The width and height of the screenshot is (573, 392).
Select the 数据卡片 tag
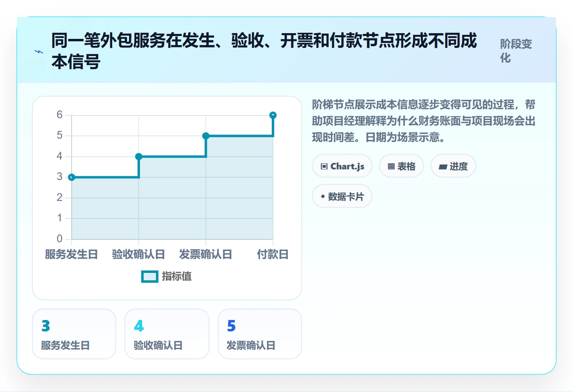click(342, 196)
